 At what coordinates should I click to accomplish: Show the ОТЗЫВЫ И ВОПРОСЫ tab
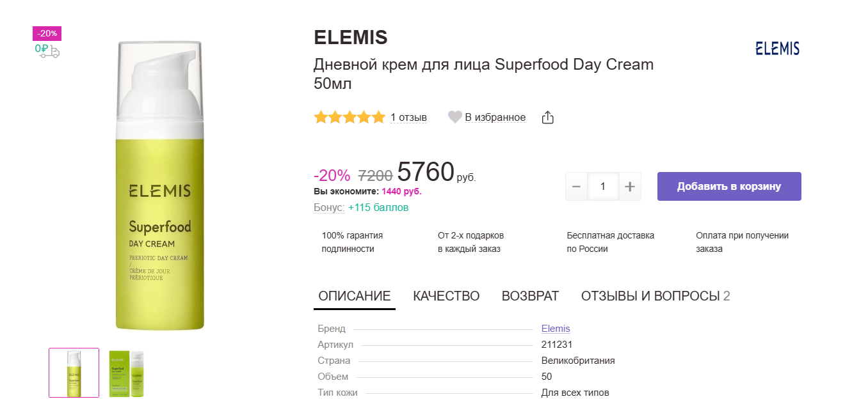pyautogui.click(x=655, y=296)
